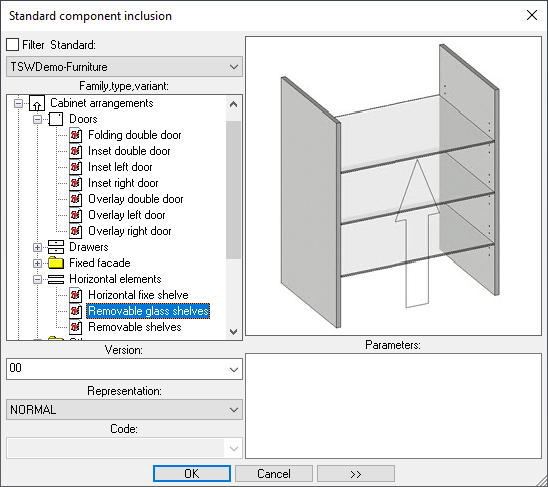Click the Overlay double door component icon
Image resolution: width=548 pixels, height=487 pixels.
(x=75, y=199)
